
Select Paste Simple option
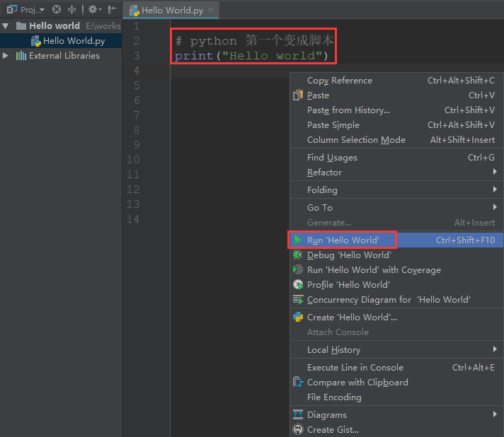click(396, 125)
